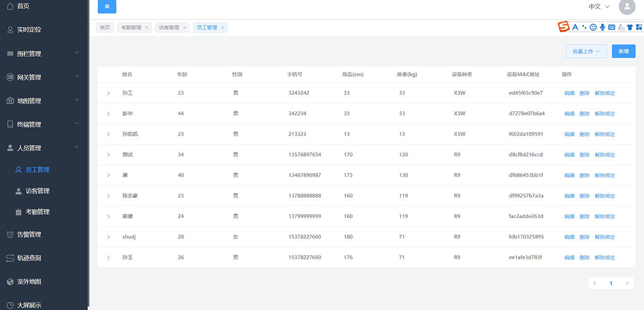Click 解除绑定 for 孙玉

click(x=605, y=257)
